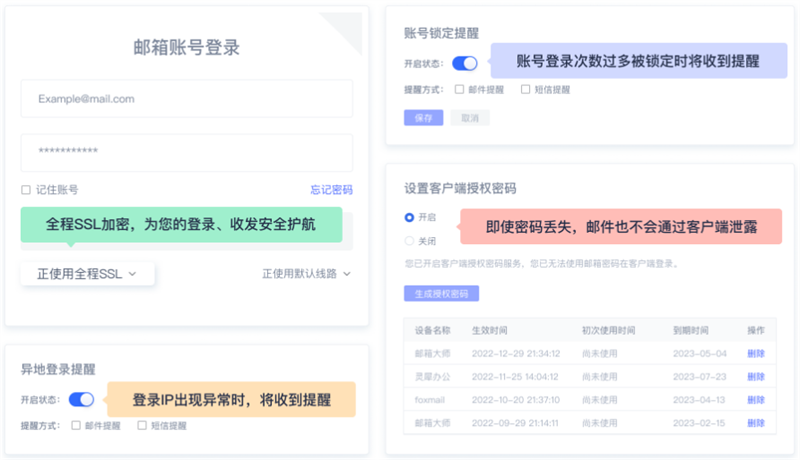
Task: Delete the 邮箱大师 entry expiring 2023-05-04
Action: [x=756, y=353]
